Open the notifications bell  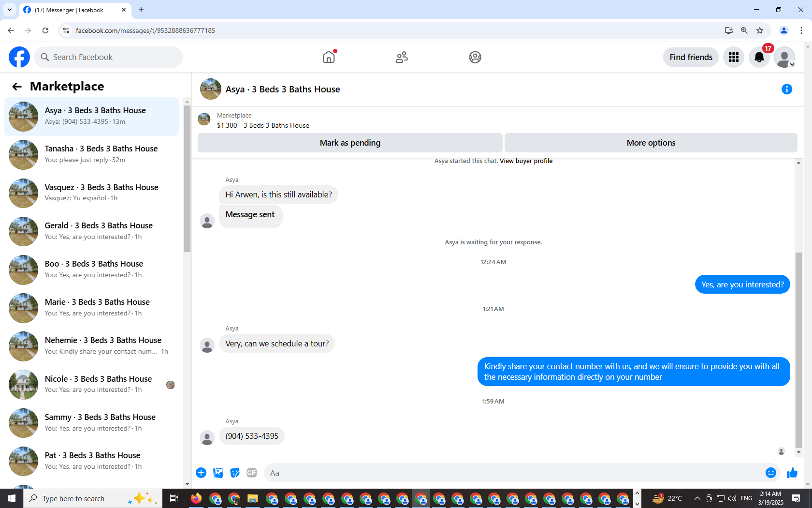759,57
